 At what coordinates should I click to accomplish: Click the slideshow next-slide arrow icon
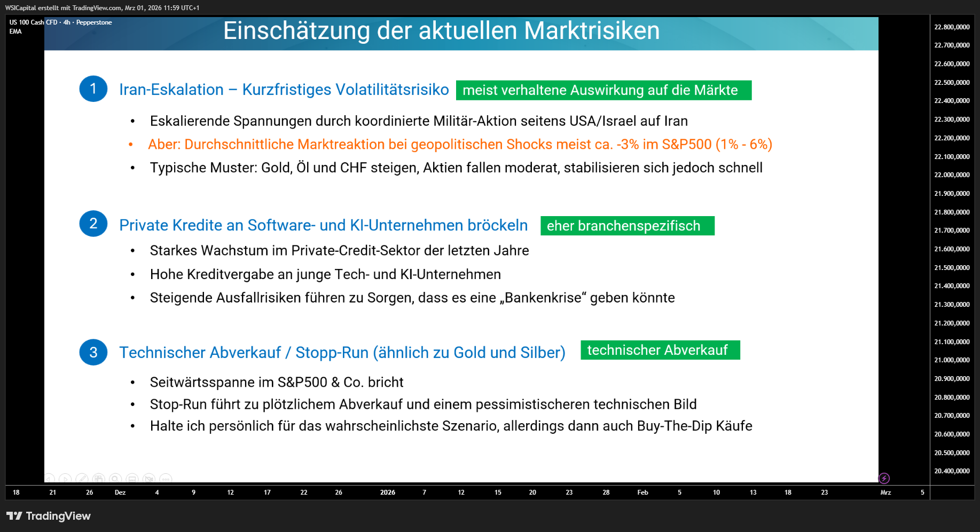66,479
